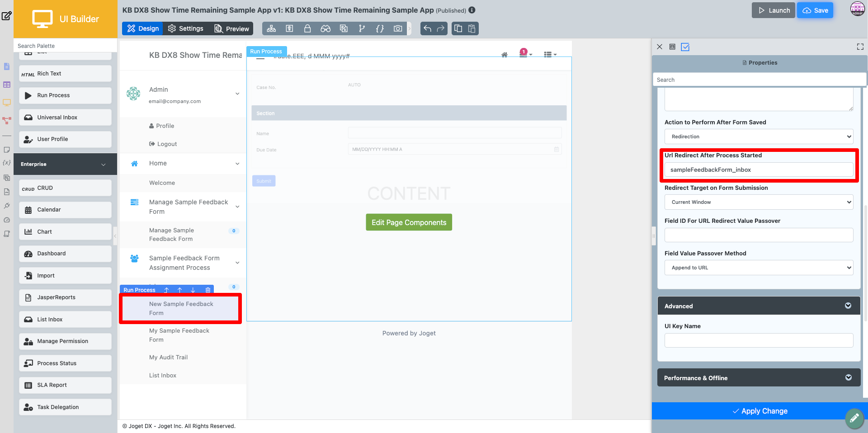Screen dimensions: 868x433
Task: Switch to the Design tab
Action: click(143, 28)
